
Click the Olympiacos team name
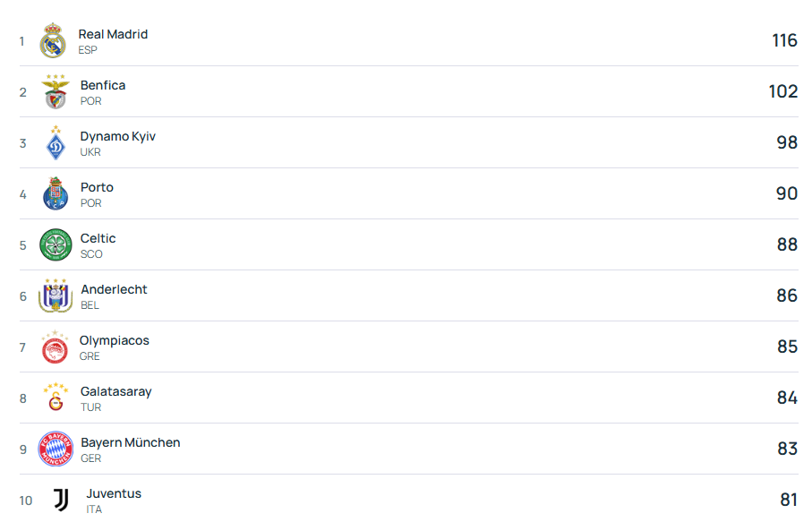coord(115,340)
